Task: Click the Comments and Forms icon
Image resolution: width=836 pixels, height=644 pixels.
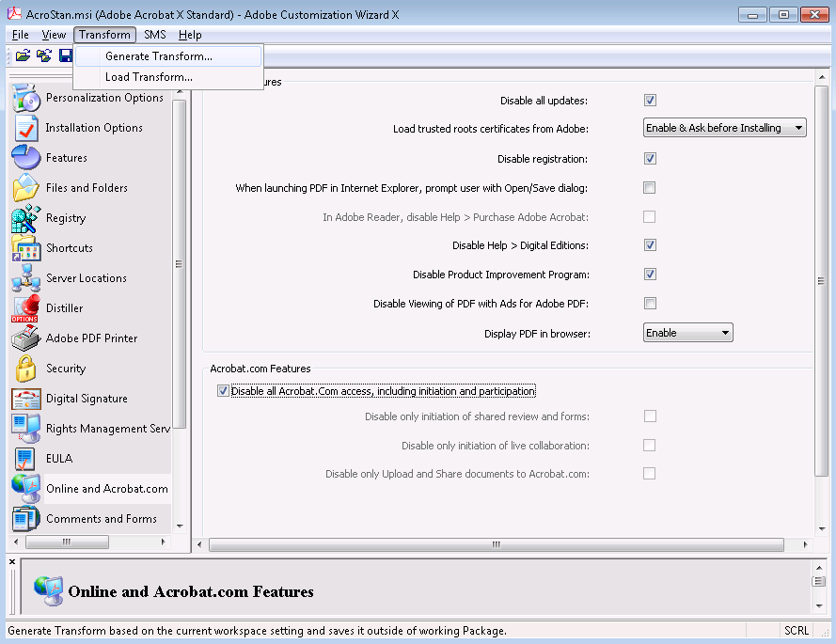Action: (x=25, y=519)
